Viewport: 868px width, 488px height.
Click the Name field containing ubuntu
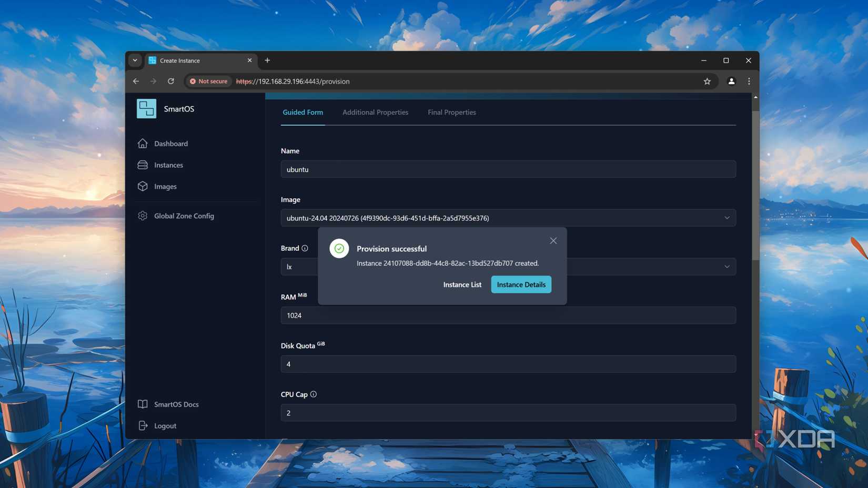click(508, 169)
